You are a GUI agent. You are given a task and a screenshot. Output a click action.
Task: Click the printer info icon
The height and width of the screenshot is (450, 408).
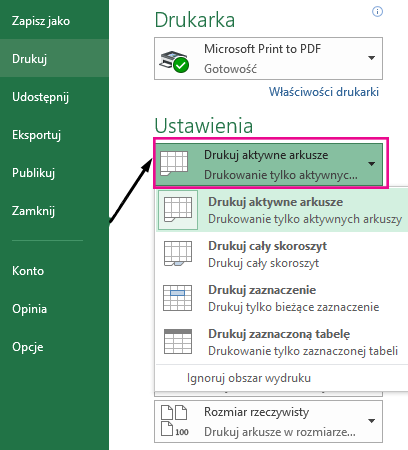(377, 12)
